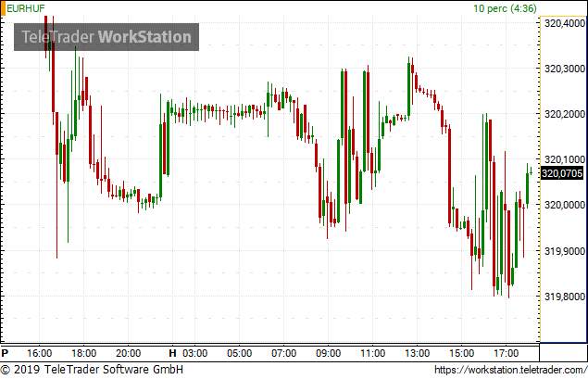Click the 16:00 time axis label
Screen dimensions: 588x379
pyautogui.click(x=40, y=353)
